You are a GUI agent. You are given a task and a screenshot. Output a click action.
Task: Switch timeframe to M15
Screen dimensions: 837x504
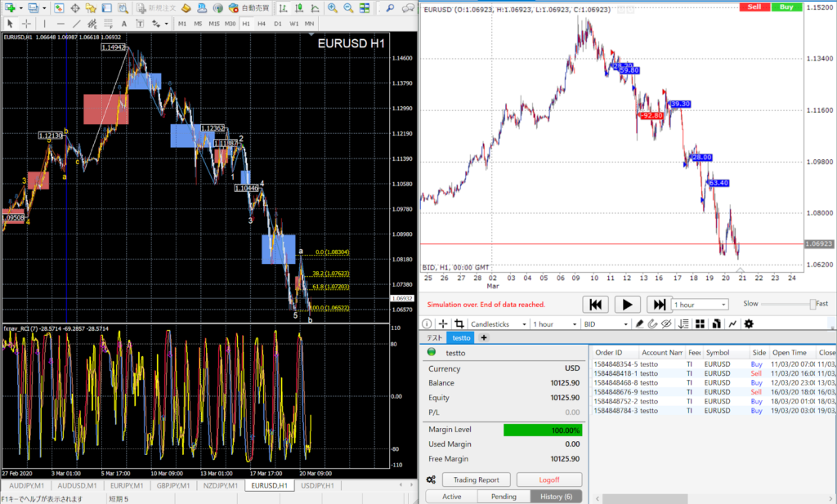click(214, 24)
